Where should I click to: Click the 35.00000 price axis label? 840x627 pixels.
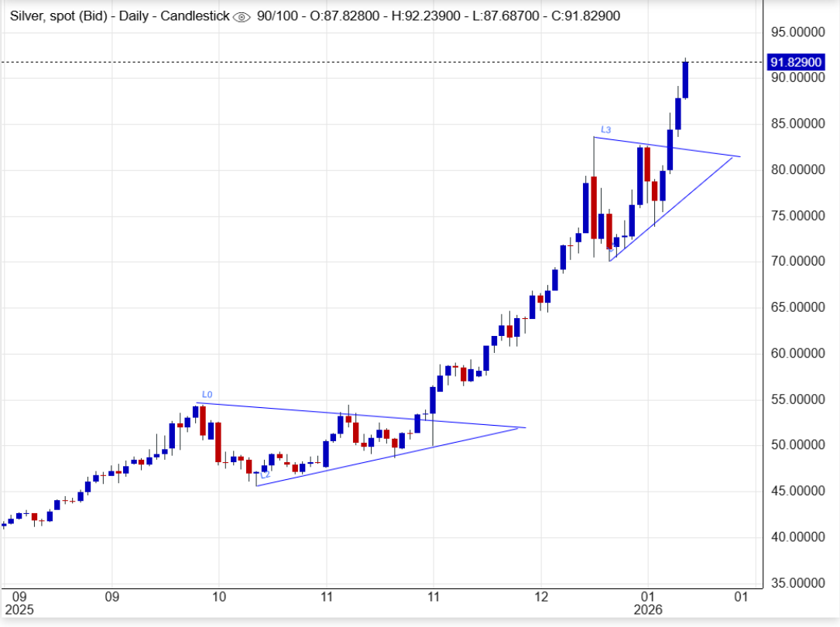pyautogui.click(x=797, y=583)
